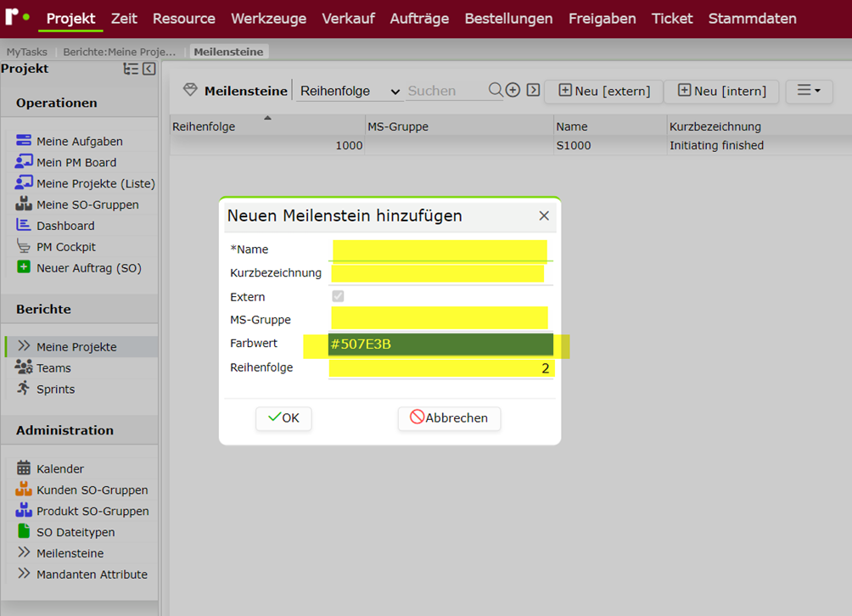852x616 pixels.
Task: Switch to Berichte:Meine Proje... tab
Action: [120, 52]
